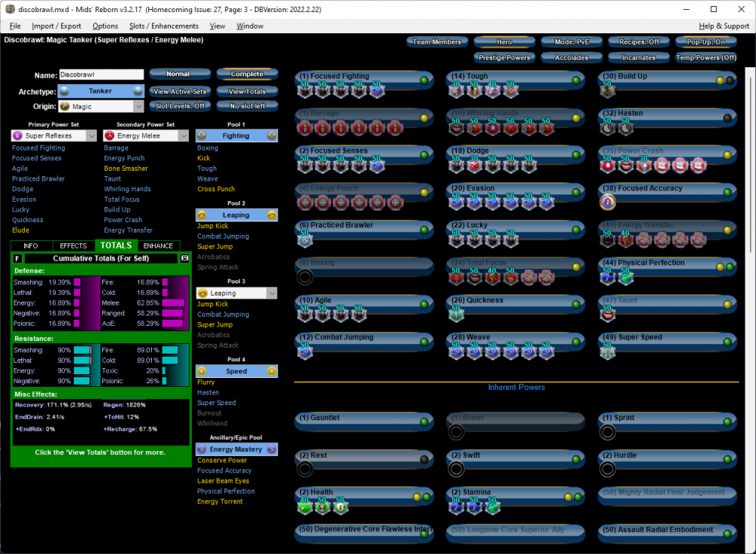Viewport: 756px width, 554px height.
Task: Click previous pool arrow left of Fighting
Action: 202,136
